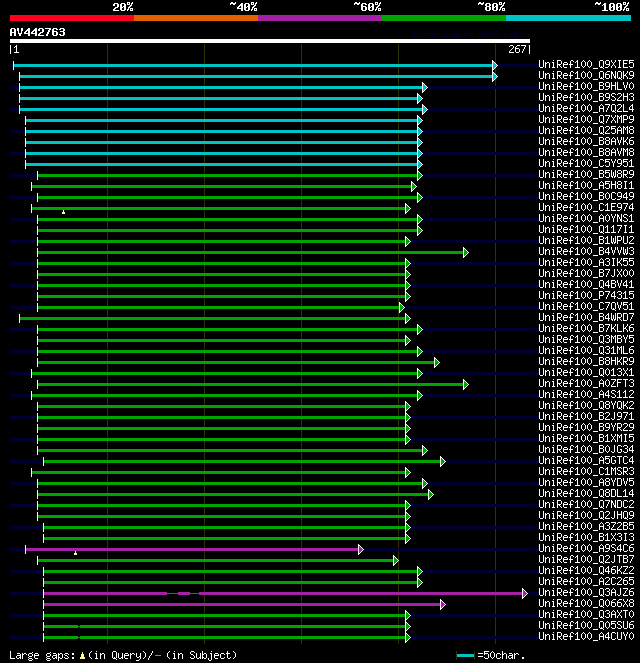Image resolution: width=640 pixels, height=663 pixels.
Task: Click the cyan ~100% legend segment
Action: pyautogui.click(x=568, y=18)
